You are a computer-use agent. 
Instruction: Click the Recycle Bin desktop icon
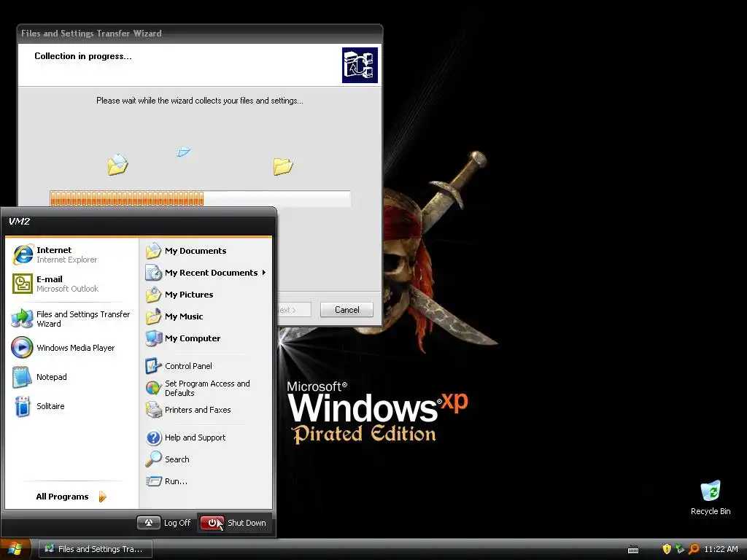pos(711,491)
